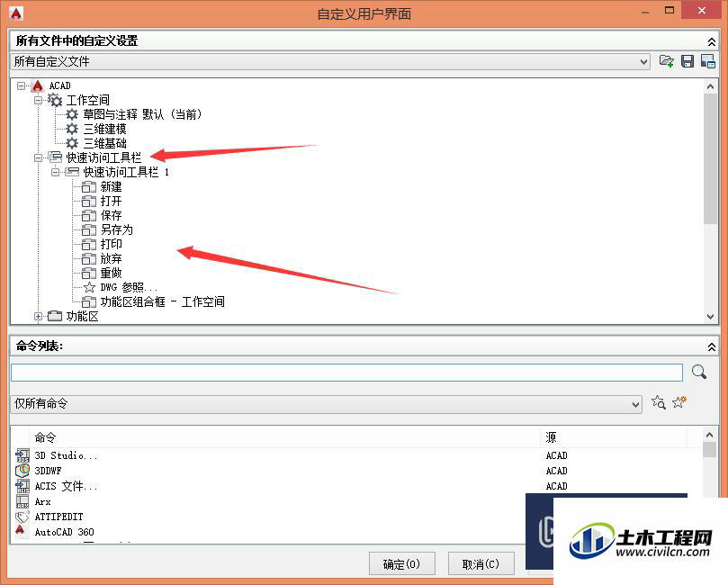The image size is (728, 585).
Task: Select the 放弃 toolbar command
Action: coord(111,258)
